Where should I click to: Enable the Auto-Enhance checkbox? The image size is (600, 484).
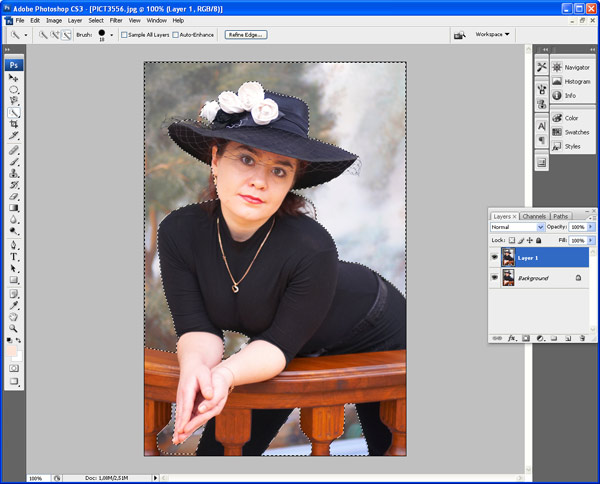pyautogui.click(x=176, y=34)
